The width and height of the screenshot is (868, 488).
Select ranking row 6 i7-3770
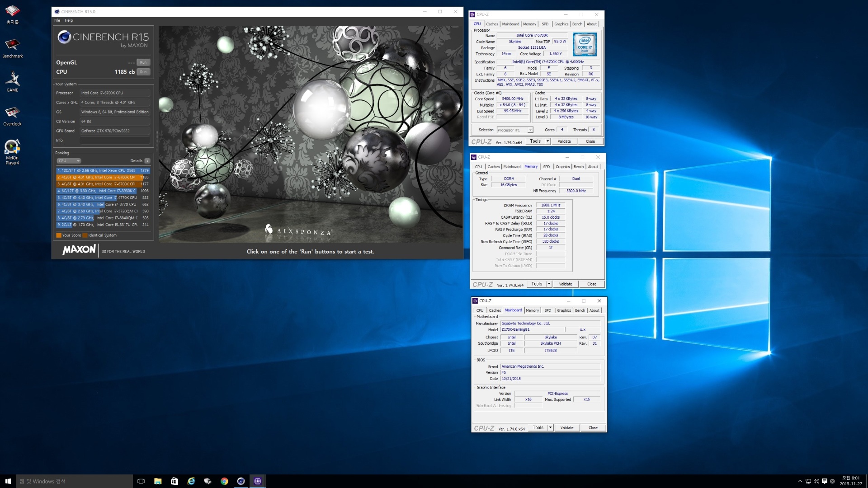pos(103,204)
